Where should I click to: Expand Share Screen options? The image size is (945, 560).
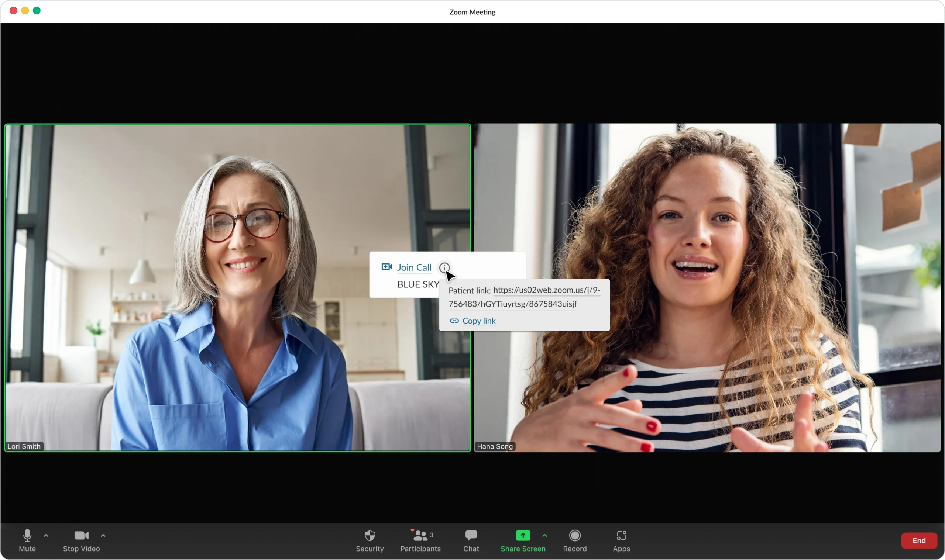pos(544,536)
